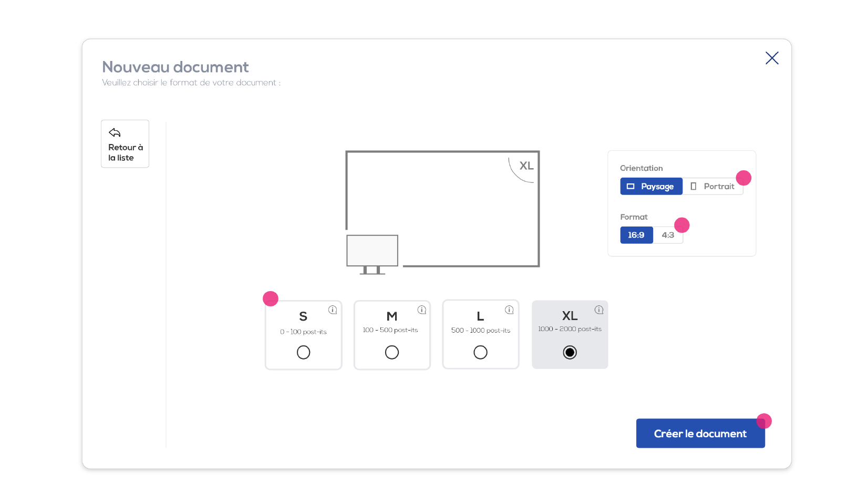Switch orientation to Portrait

713,187
